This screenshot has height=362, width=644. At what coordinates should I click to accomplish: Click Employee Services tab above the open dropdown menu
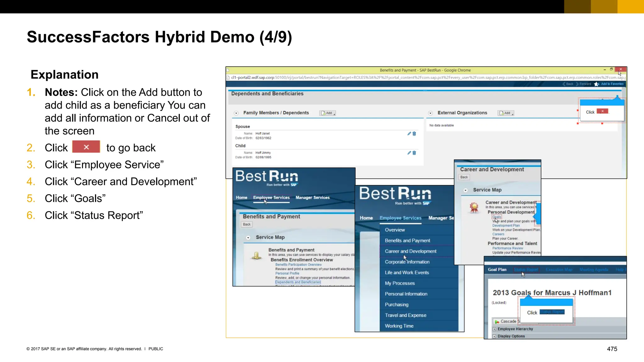400,218
